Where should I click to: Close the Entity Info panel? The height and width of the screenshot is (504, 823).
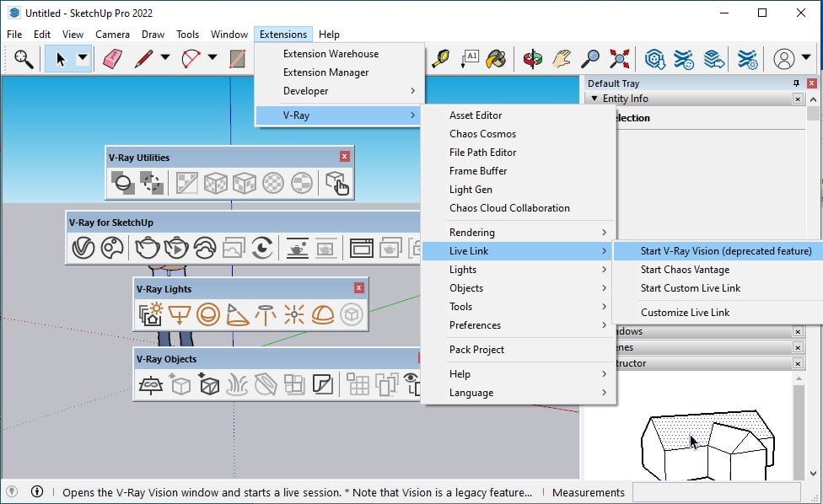coord(798,99)
